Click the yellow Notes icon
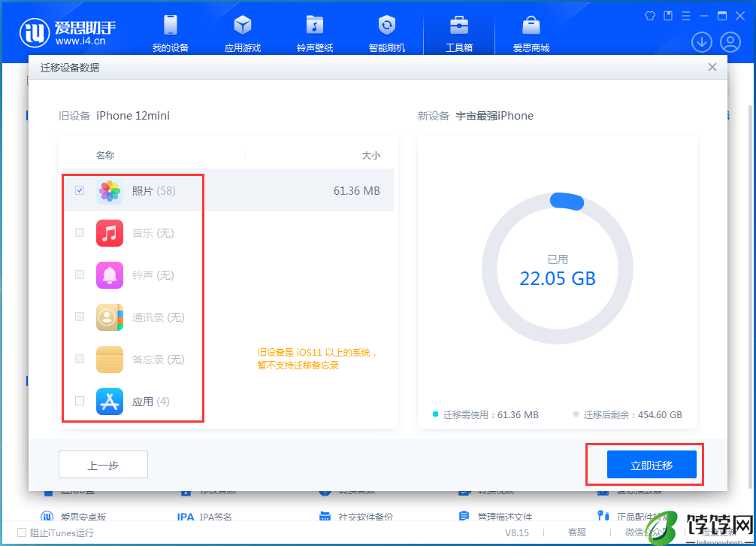Image resolution: width=756 pixels, height=546 pixels. [110, 359]
